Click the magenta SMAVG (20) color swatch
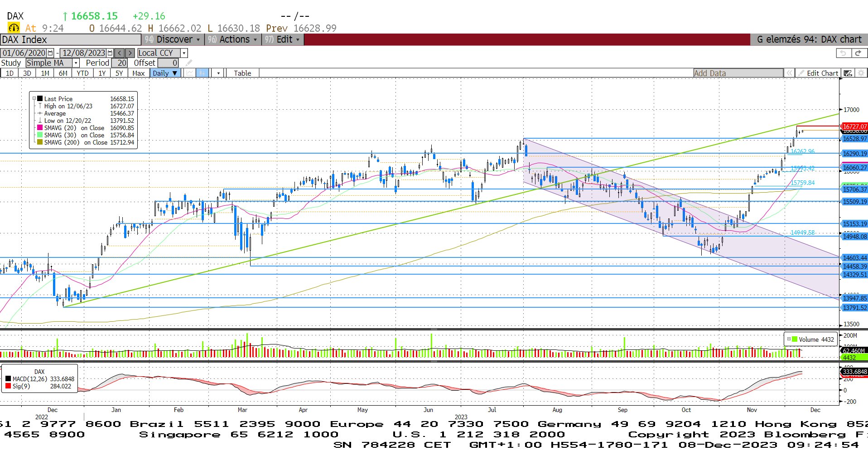The height and width of the screenshot is (470, 868). 40,128
